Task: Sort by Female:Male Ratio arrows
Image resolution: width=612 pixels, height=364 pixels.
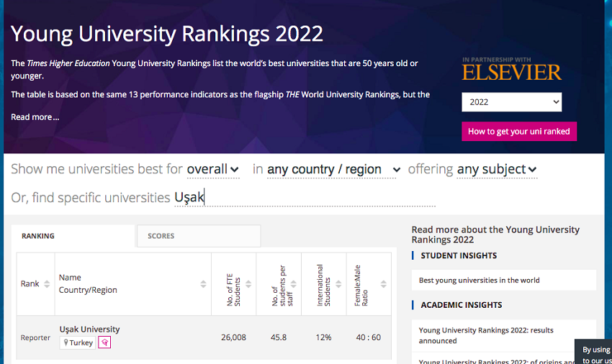Action: [x=384, y=284]
